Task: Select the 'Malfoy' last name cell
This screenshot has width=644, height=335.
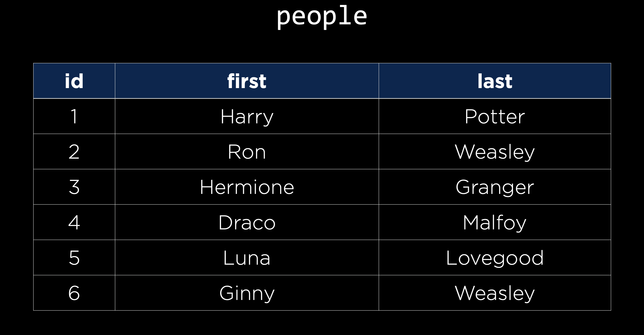Action: pos(495,222)
